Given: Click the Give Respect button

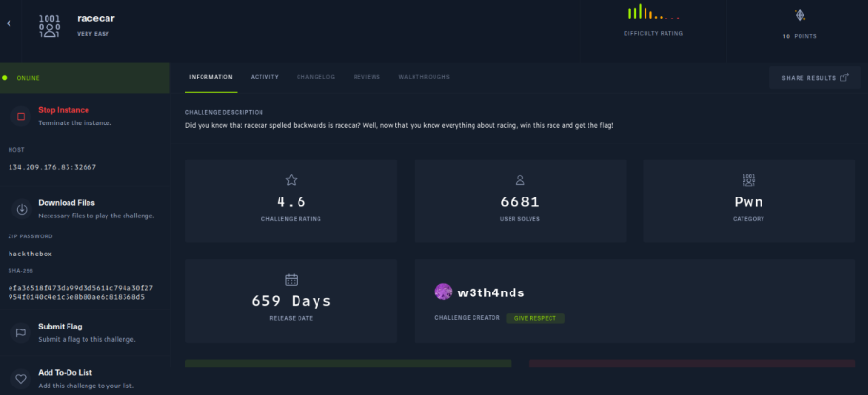Looking at the screenshot, I should [x=535, y=318].
